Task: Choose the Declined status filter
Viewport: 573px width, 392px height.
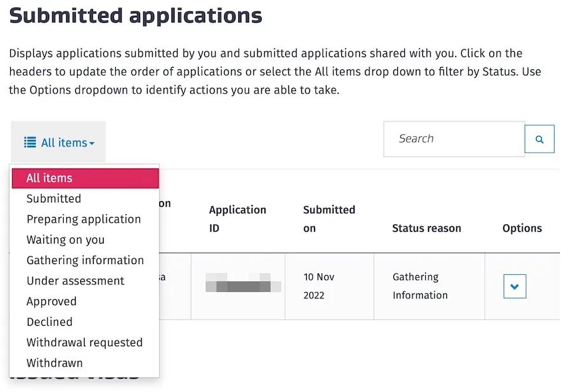Action: pos(49,322)
